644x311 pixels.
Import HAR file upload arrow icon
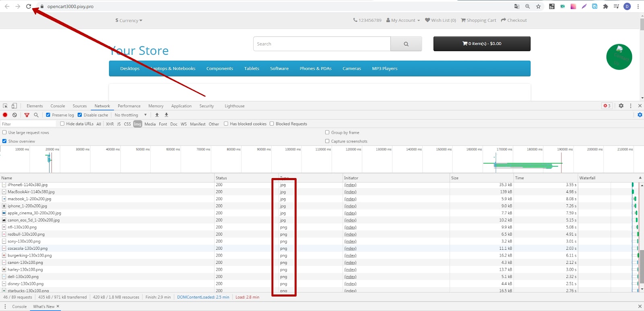point(157,115)
